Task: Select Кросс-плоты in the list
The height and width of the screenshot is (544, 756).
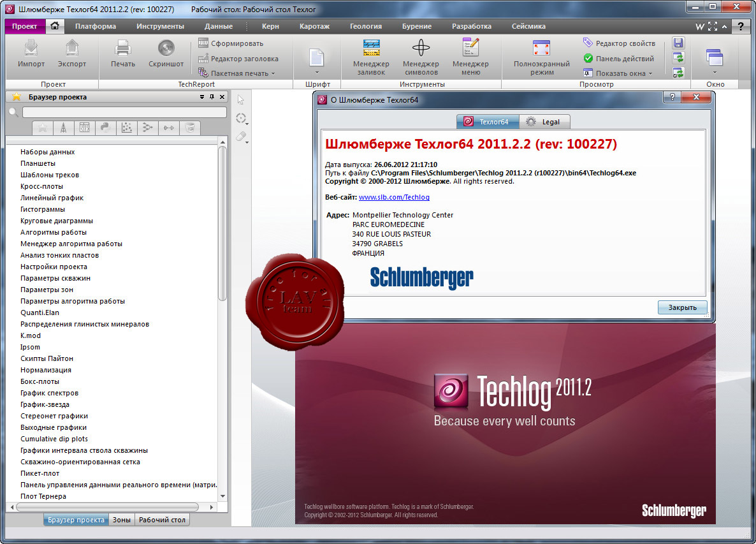Action: tap(41, 186)
